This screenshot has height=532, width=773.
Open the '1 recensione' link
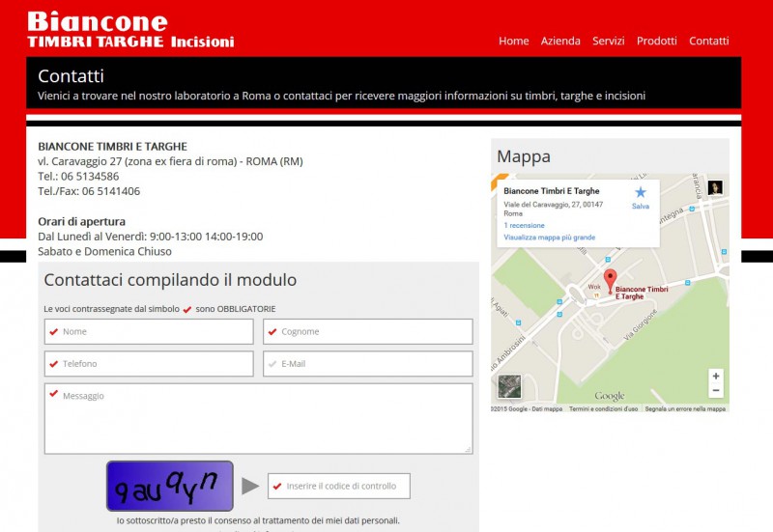point(524,225)
